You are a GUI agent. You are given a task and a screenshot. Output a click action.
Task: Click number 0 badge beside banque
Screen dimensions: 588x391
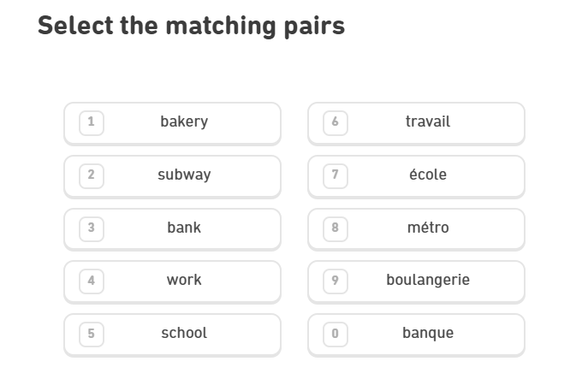(x=335, y=334)
